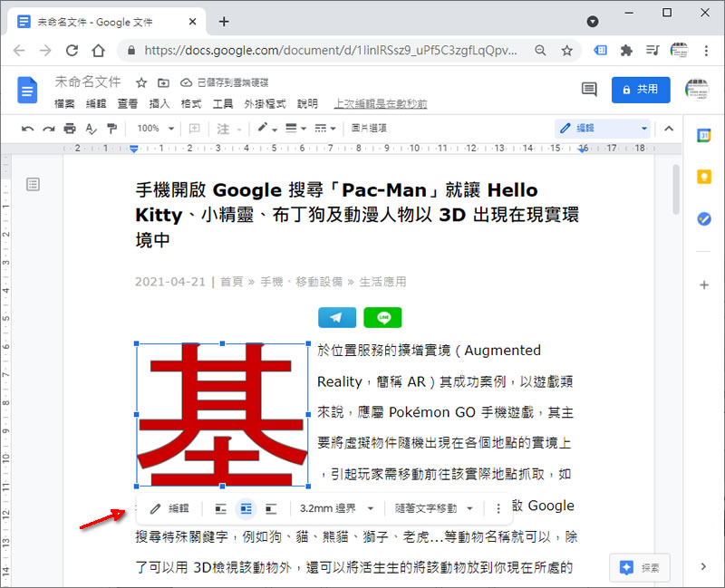Open the Google Tasks side panel icon
Screen dimensions: 725x588
pyautogui.click(x=704, y=218)
